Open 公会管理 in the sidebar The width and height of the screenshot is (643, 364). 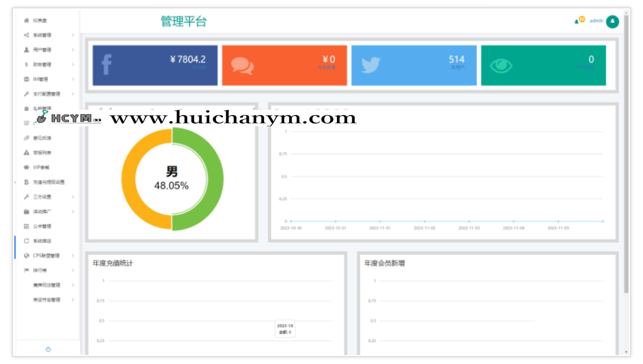pyautogui.click(x=42, y=226)
